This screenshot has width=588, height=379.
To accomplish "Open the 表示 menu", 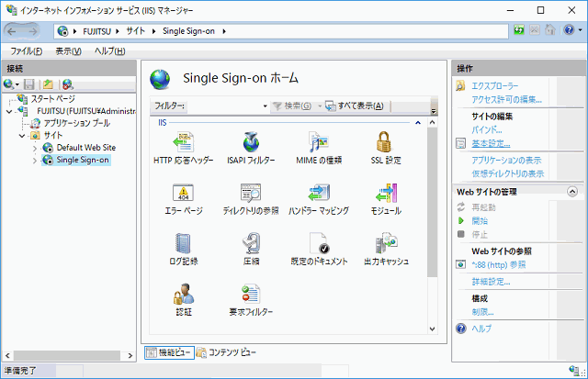I will pyautogui.click(x=69, y=51).
